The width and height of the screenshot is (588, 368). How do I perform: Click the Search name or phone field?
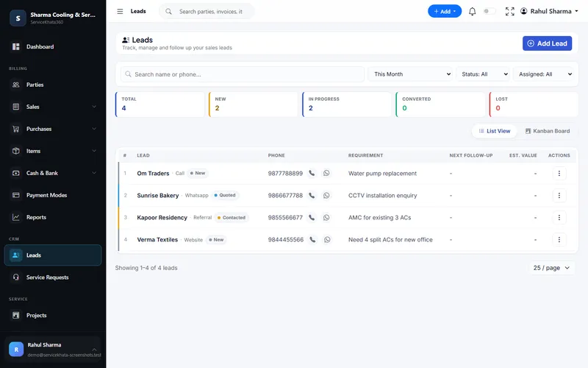[243, 74]
